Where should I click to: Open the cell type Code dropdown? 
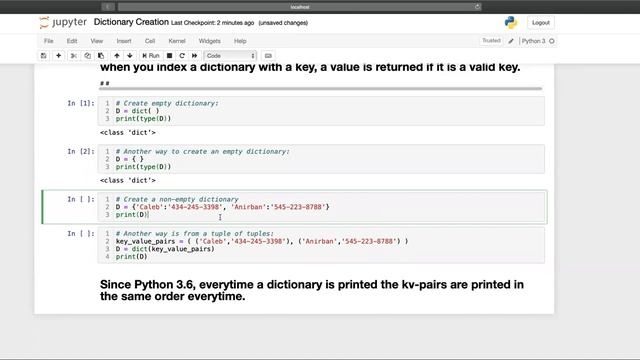[230, 56]
